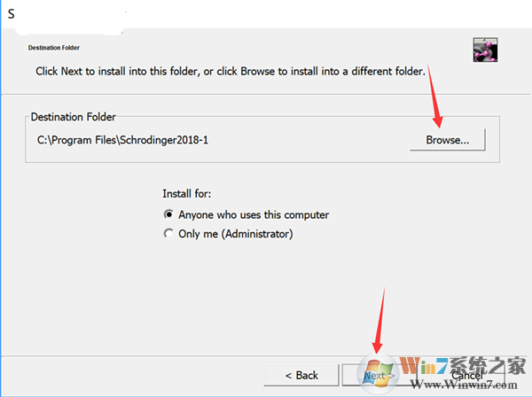532x397 pixels.
Task: Click the instruction text about Browse
Action: [x=231, y=71]
